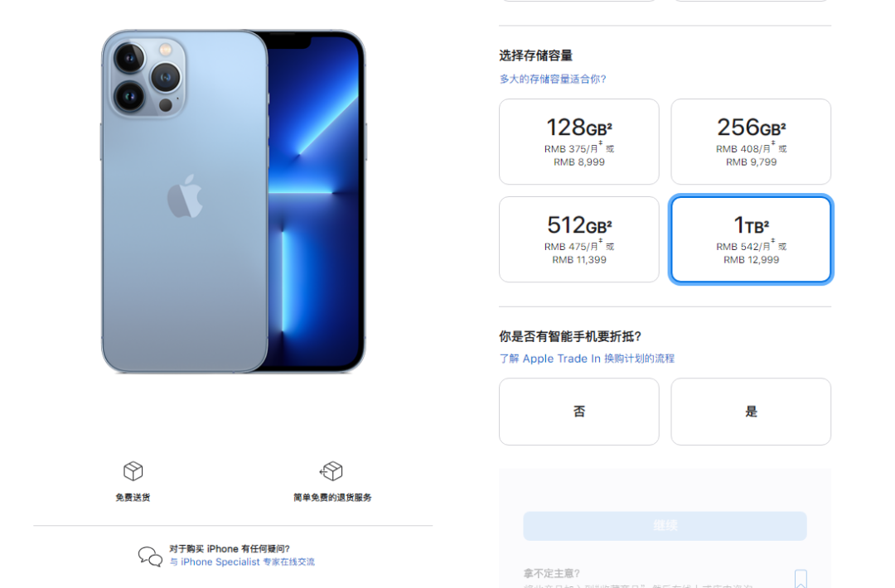
Task: Choose 是 for trade-in
Action: [751, 412]
